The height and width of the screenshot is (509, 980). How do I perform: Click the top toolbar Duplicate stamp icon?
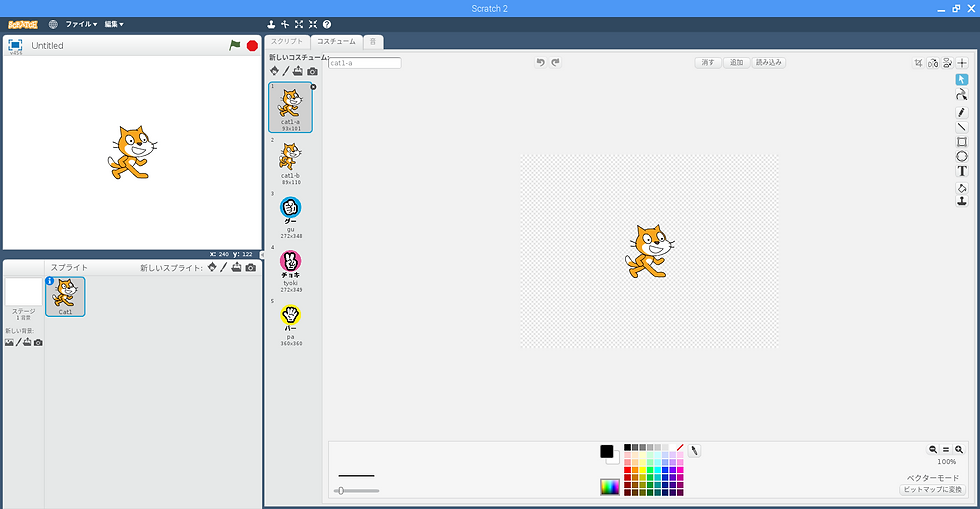pyautogui.click(x=271, y=24)
